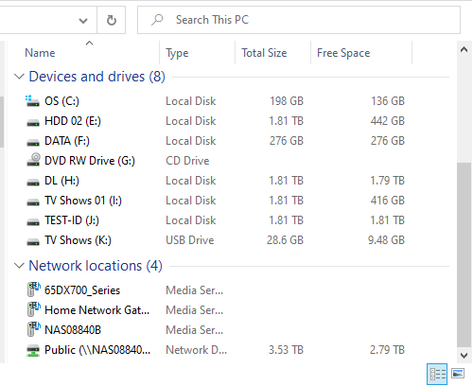The image size is (473, 386).
Task: Refresh the This PC view
Action: (111, 20)
